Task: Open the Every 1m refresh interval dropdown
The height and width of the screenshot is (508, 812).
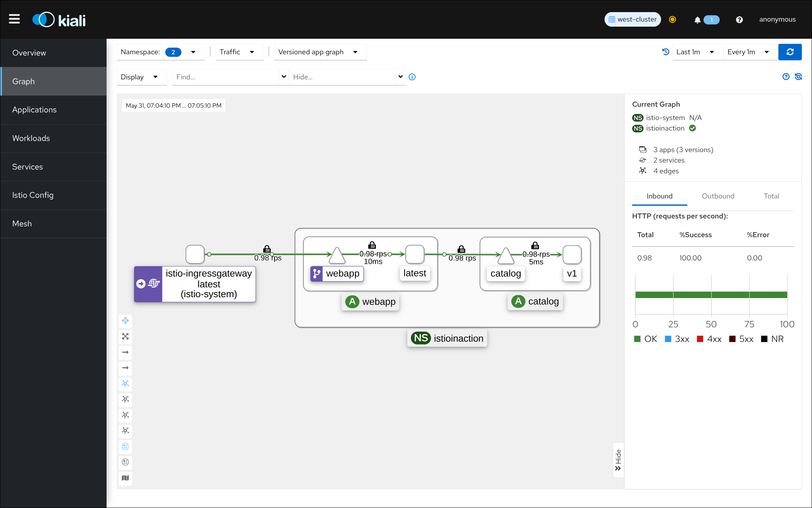Action: pyautogui.click(x=750, y=52)
